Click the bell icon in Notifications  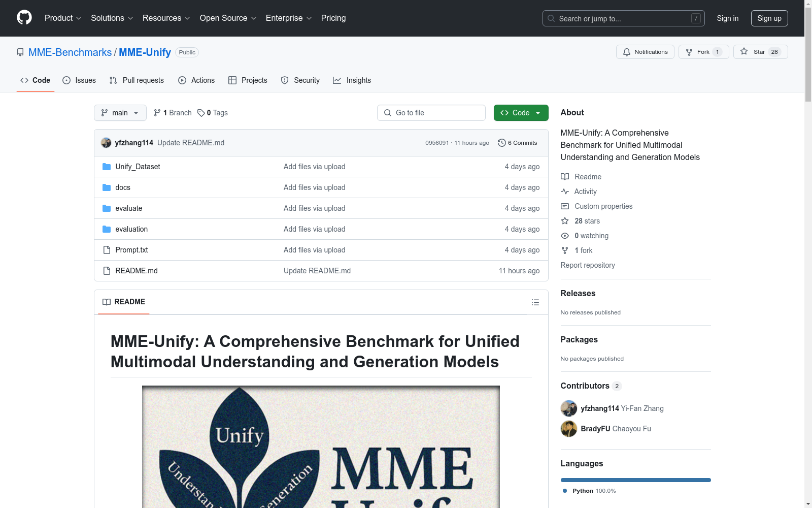(x=627, y=52)
